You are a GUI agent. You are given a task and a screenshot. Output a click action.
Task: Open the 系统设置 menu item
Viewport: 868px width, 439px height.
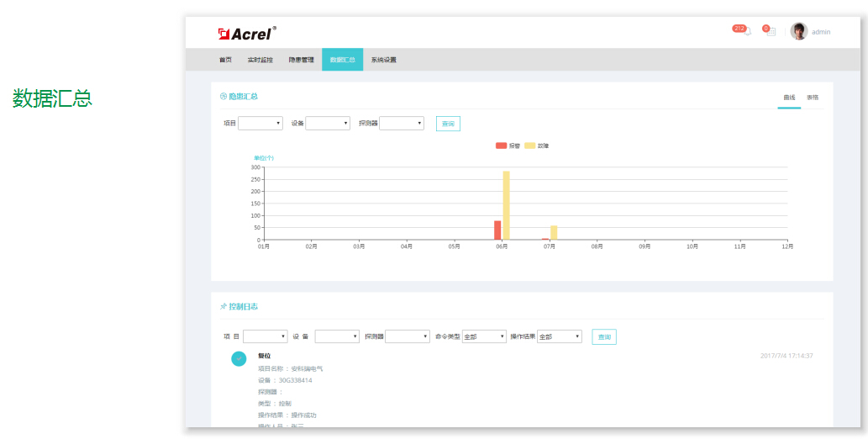(383, 60)
